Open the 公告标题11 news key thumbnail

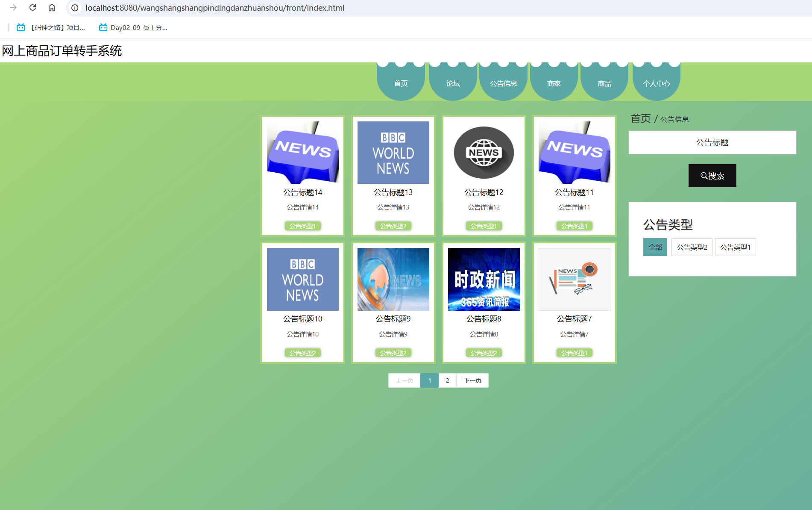[575, 153]
